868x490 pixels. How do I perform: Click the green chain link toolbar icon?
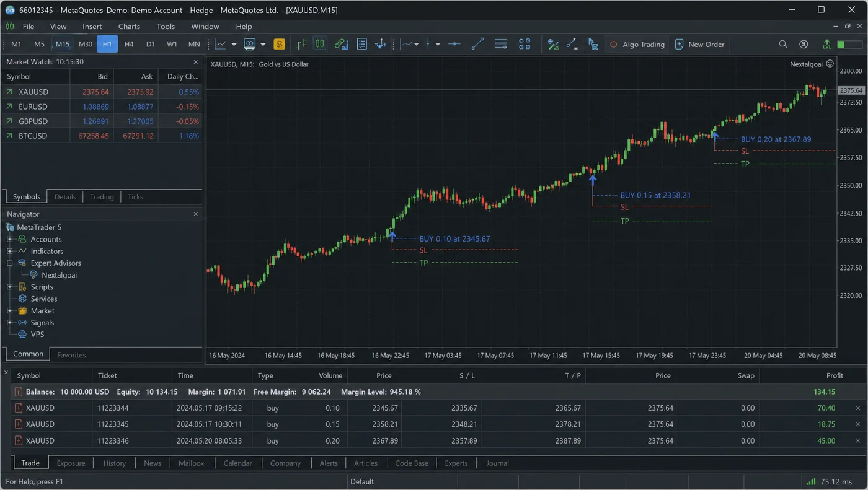coord(341,44)
